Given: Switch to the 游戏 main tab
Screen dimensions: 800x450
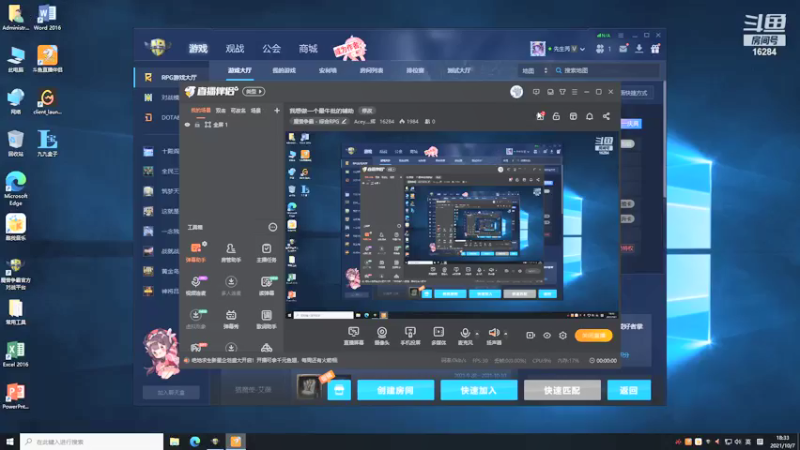Looking at the screenshot, I should (198, 48).
